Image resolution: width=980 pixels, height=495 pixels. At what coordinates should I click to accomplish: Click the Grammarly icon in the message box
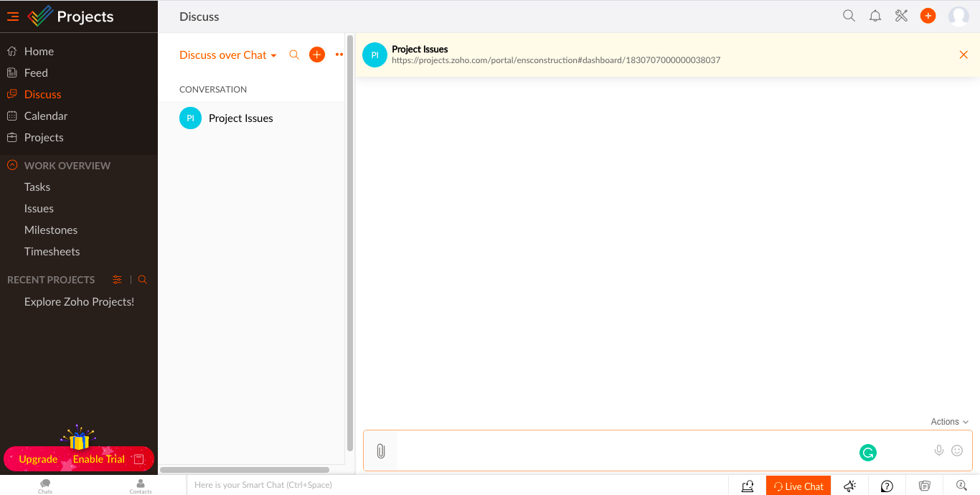click(868, 453)
